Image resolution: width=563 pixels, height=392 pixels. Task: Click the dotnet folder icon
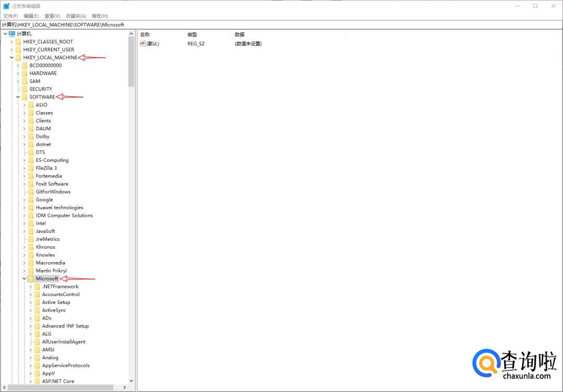coord(31,144)
